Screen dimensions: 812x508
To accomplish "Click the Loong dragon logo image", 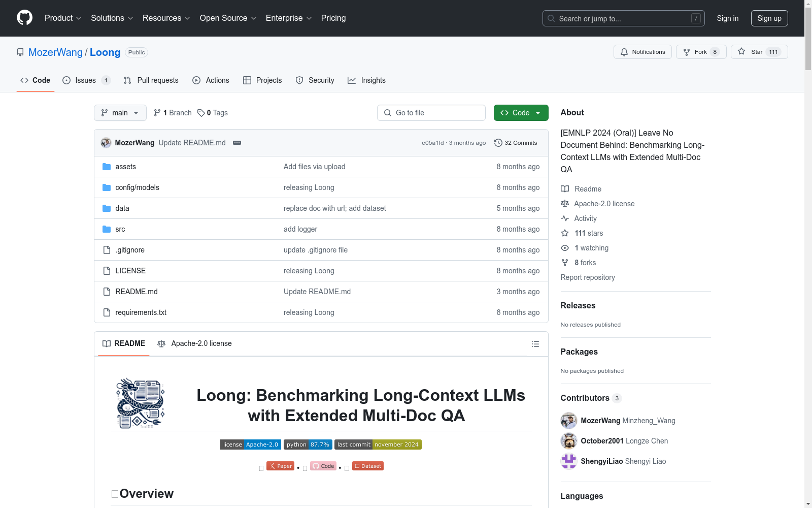I will [x=140, y=403].
